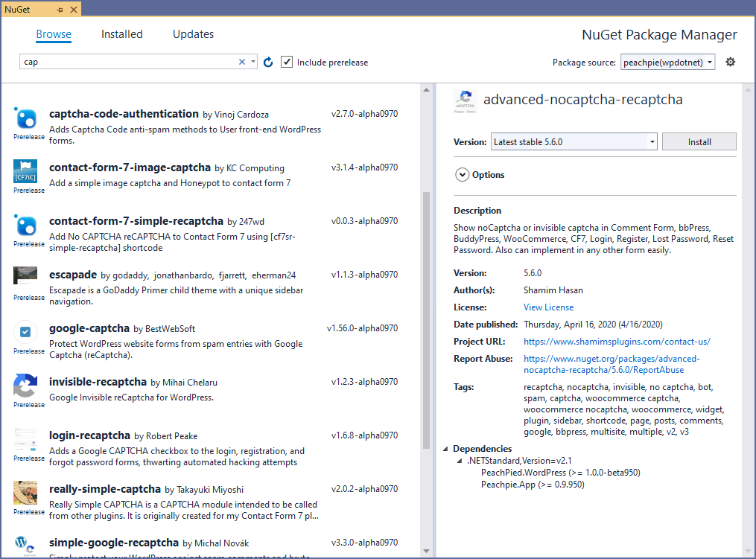This screenshot has height=559, width=756.
Task: Toggle Include prerelease checkbox
Action: [287, 62]
